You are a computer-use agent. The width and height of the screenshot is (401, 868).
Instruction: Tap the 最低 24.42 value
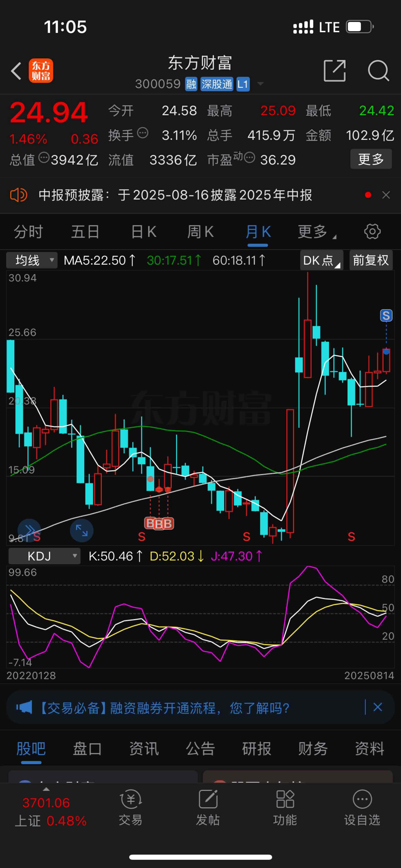coord(377,111)
